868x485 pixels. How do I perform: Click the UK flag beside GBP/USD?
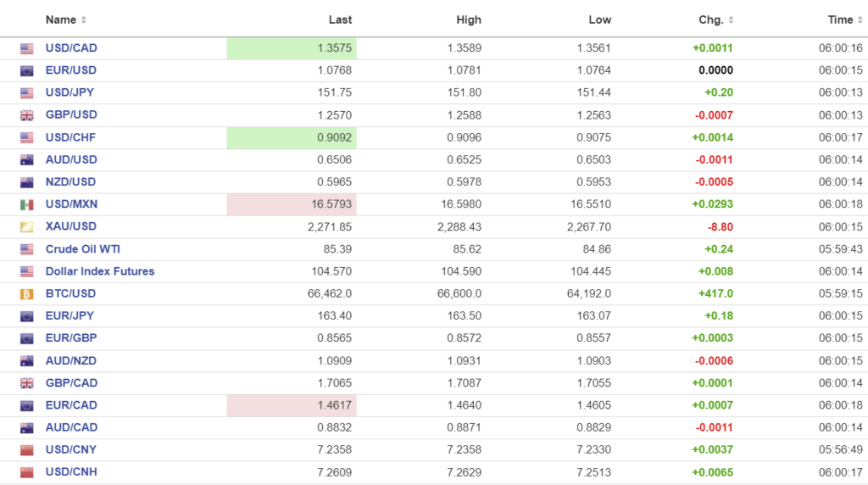27,115
